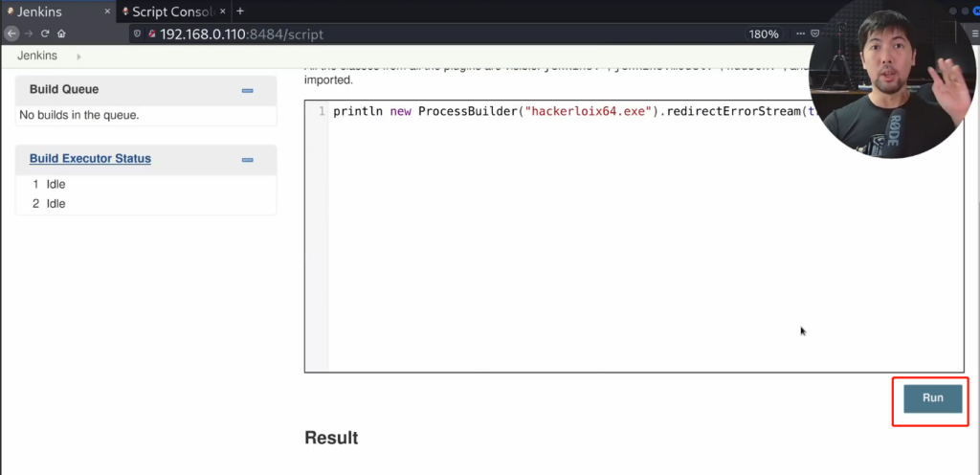This screenshot has width=980, height=475.
Task: Reset the 180% zoom level indicator
Action: click(764, 34)
